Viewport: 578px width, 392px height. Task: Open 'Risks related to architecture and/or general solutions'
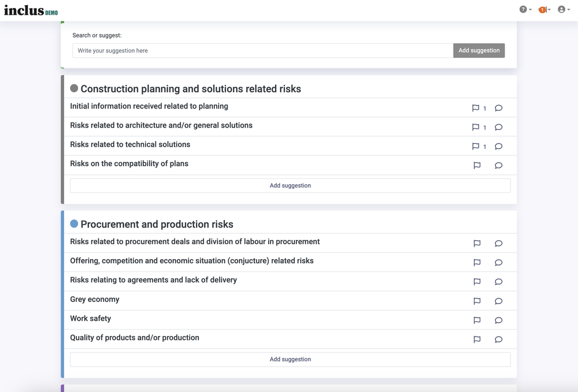point(161,125)
